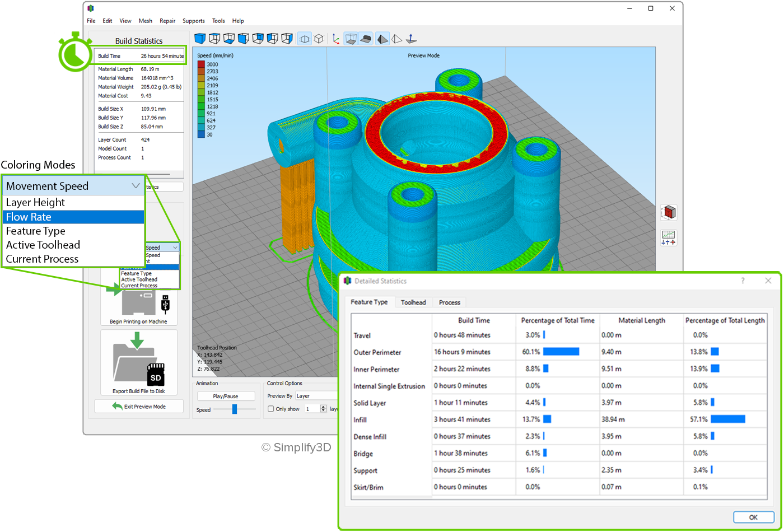Open the File menu
The width and height of the screenshot is (784, 532).
[x=91, y=21]
